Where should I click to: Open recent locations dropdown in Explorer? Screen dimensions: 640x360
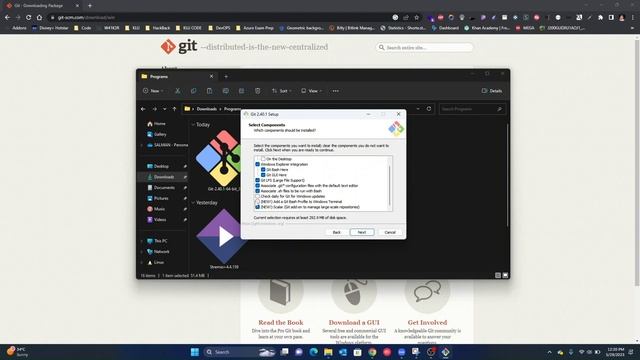click(164, 109)
